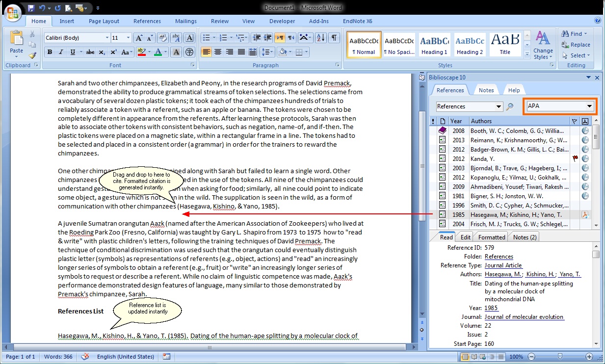Open the font size dropdown
Viewport: 605px width, 364px height.
click(x=129, y=38)
